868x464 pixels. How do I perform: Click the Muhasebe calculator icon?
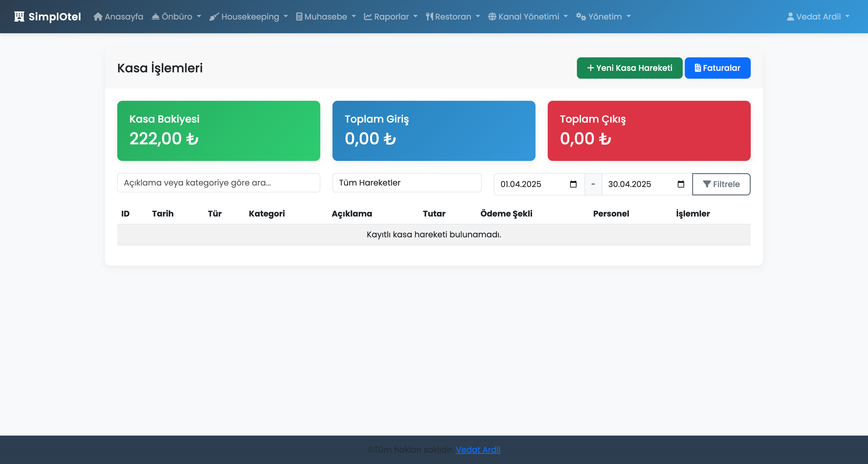pyautogui.click(x=299, y=16)
